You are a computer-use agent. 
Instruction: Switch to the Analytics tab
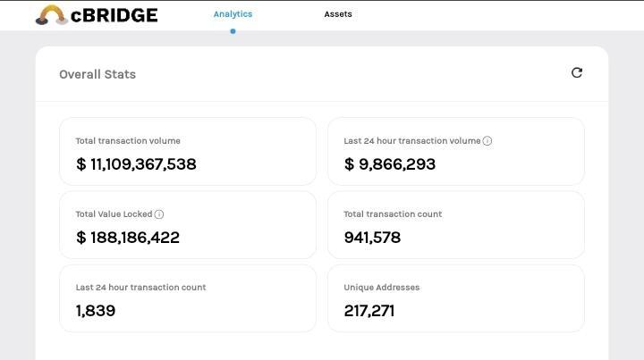[x=233, y=14]
